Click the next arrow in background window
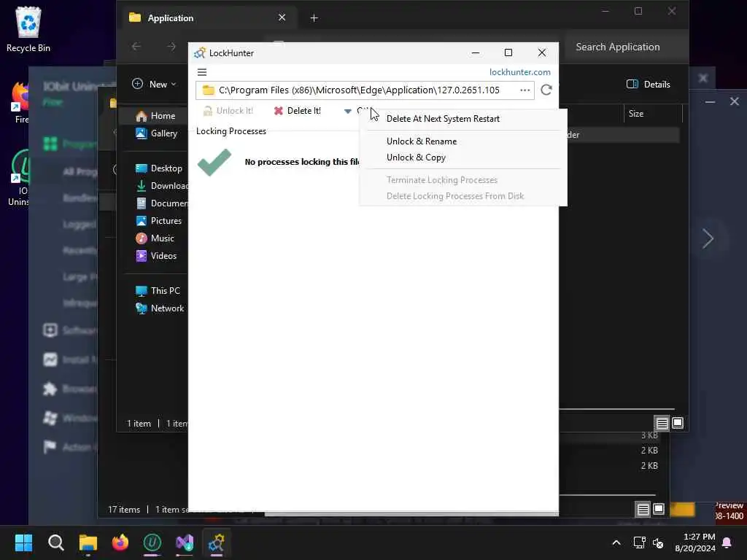This screenshot has width=747, height=560. [x=708, y=238]
